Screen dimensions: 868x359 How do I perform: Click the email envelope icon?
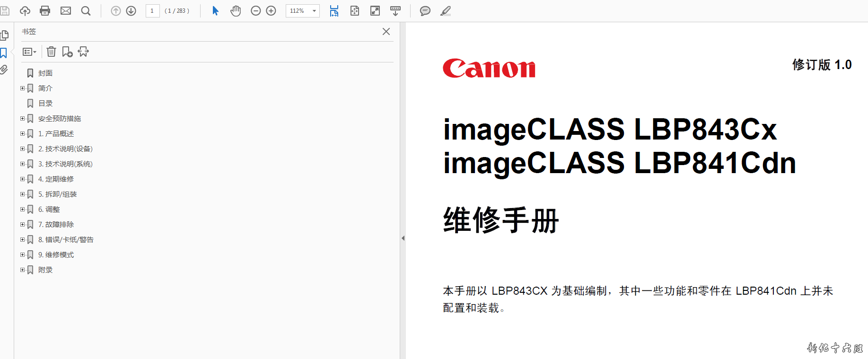click(x=66, y=11)
